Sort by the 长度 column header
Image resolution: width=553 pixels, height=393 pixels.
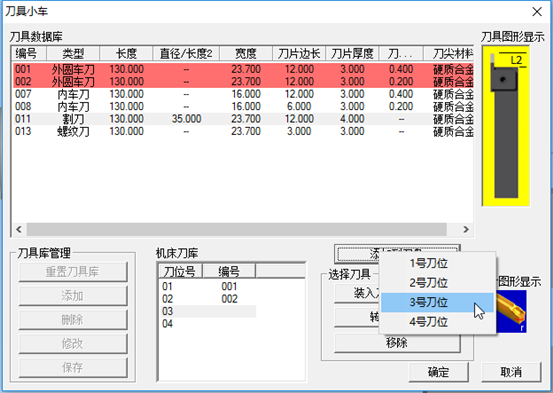[x=126, y=54]
